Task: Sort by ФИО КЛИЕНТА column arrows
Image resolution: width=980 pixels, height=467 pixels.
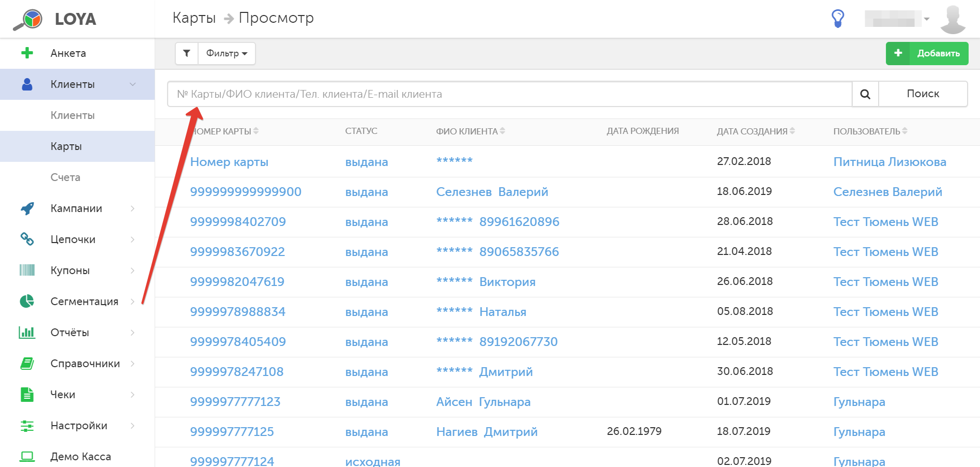Action: (x=503, y=131)
